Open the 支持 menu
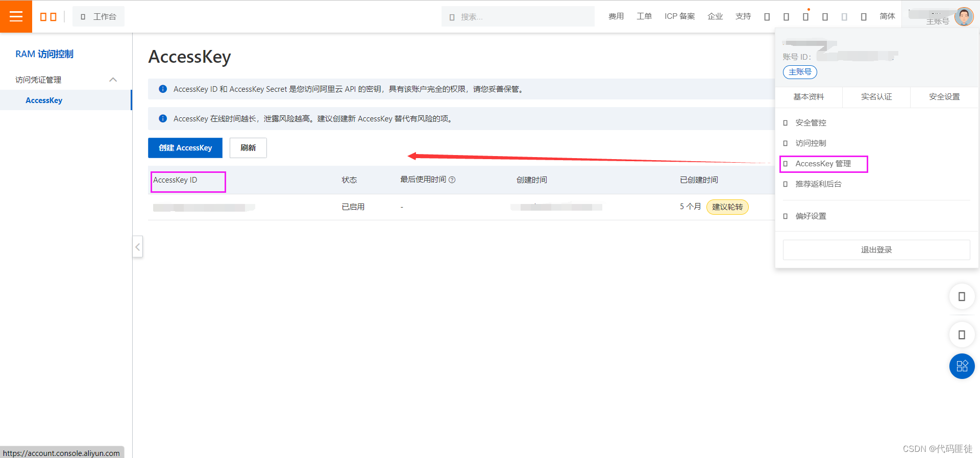The width and height of the screenshot is (980, 458). tap(743, 16)
